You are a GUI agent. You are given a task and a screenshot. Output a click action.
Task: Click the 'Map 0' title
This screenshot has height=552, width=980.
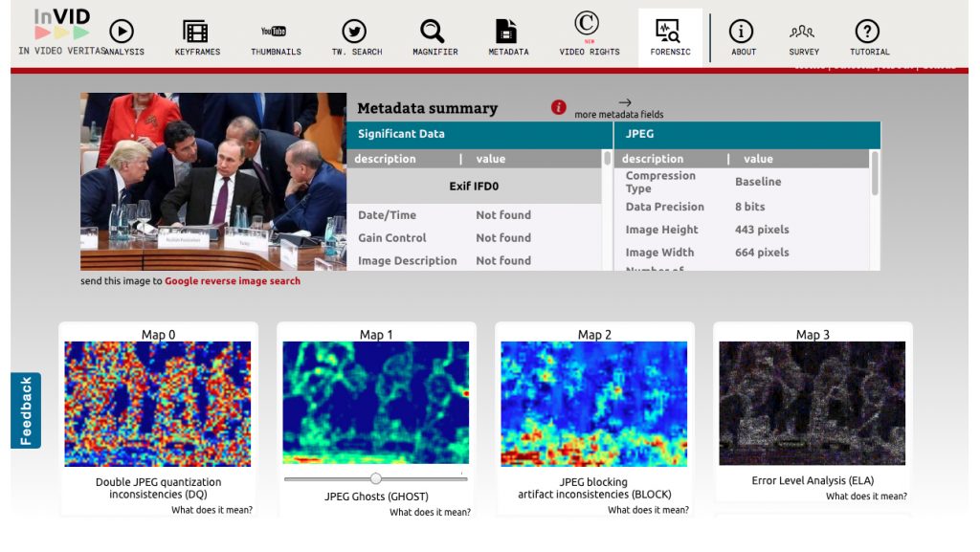(x=158, y=335)
